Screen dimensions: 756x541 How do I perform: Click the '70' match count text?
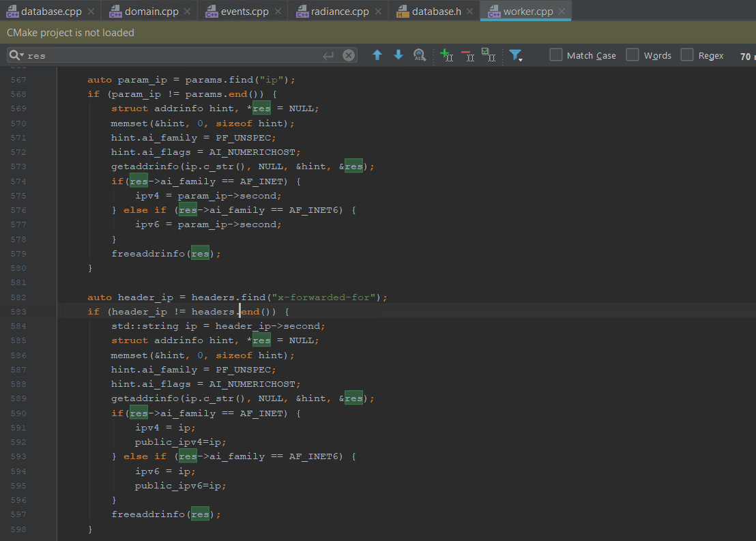[745, 57]
